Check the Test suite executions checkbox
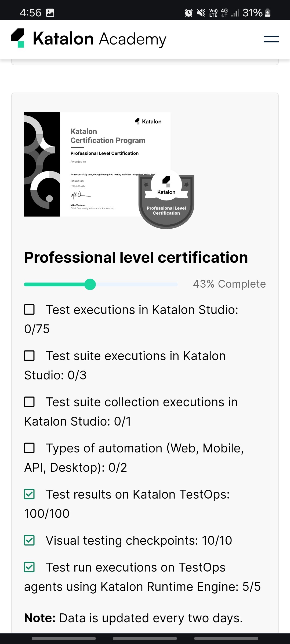Image resolution: width=290 pixels, height=644 pixels. click(x=29, y=356)
